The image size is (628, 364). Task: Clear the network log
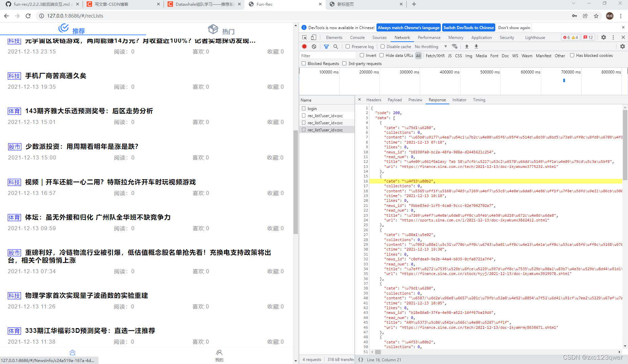tap(314, 46)
